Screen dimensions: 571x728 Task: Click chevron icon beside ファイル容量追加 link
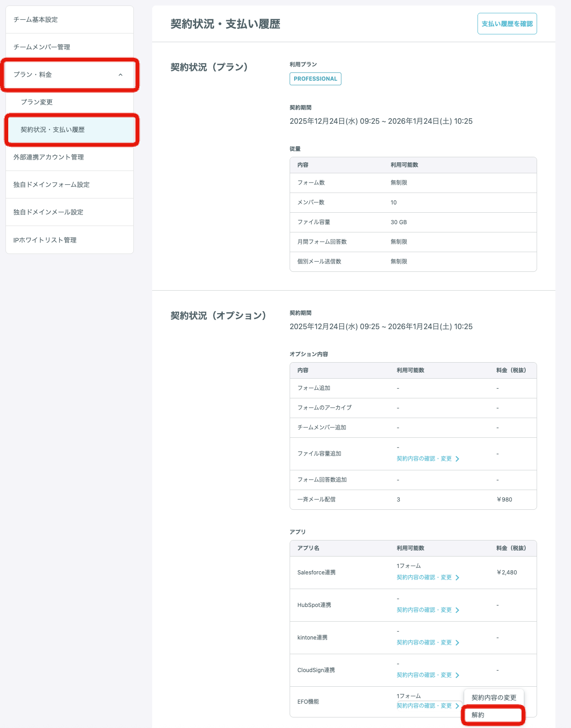(x=457, y=459)
